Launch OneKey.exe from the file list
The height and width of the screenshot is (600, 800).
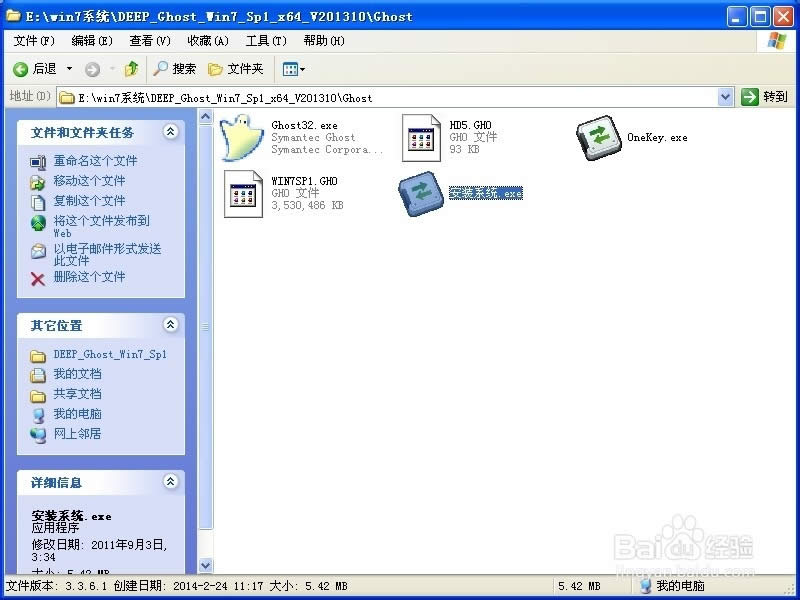(598, 136)
